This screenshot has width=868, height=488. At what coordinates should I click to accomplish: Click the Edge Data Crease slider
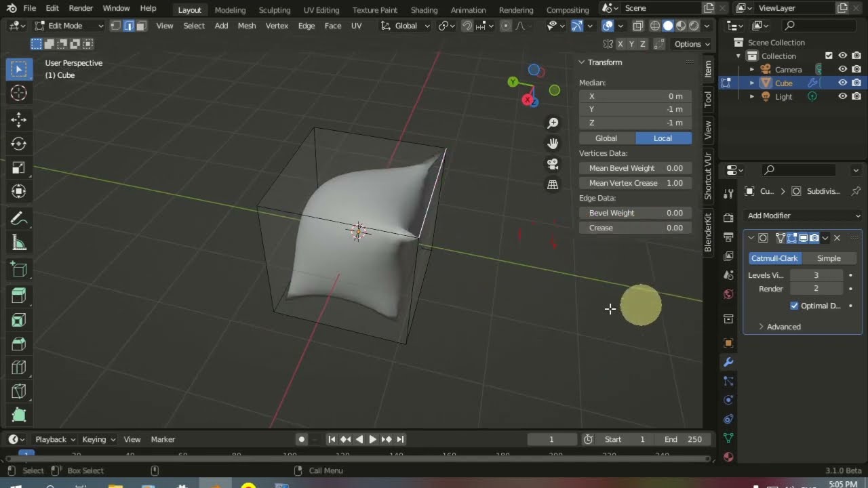coord(635,228)
